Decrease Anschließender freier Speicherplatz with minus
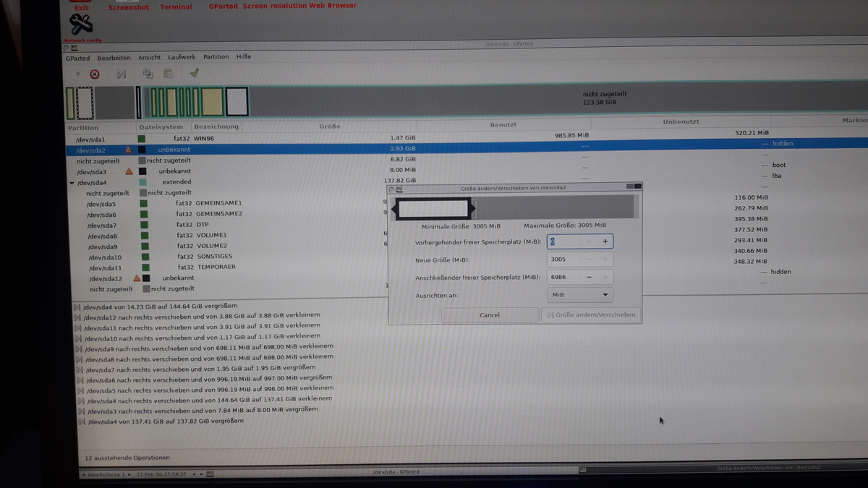This screenshot has width=868, height=488. (589, 277)
